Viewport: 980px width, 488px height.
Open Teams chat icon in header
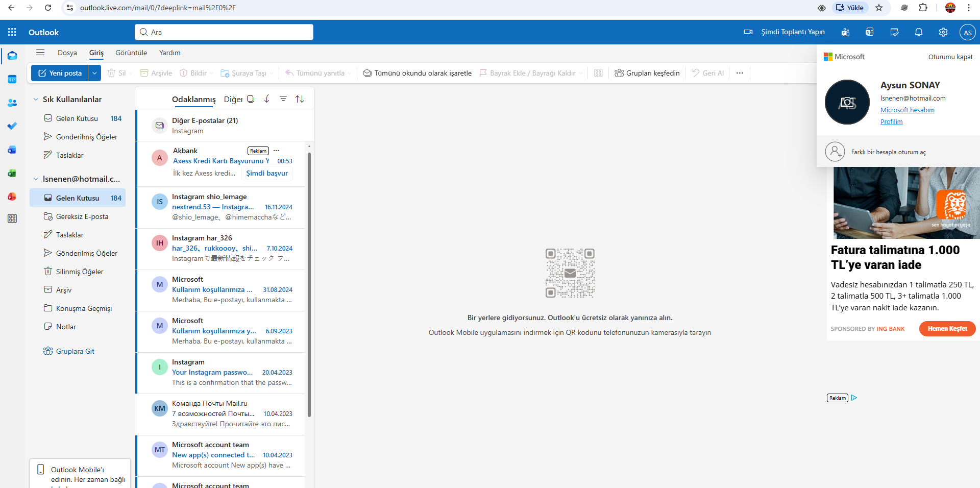[845, 32]
